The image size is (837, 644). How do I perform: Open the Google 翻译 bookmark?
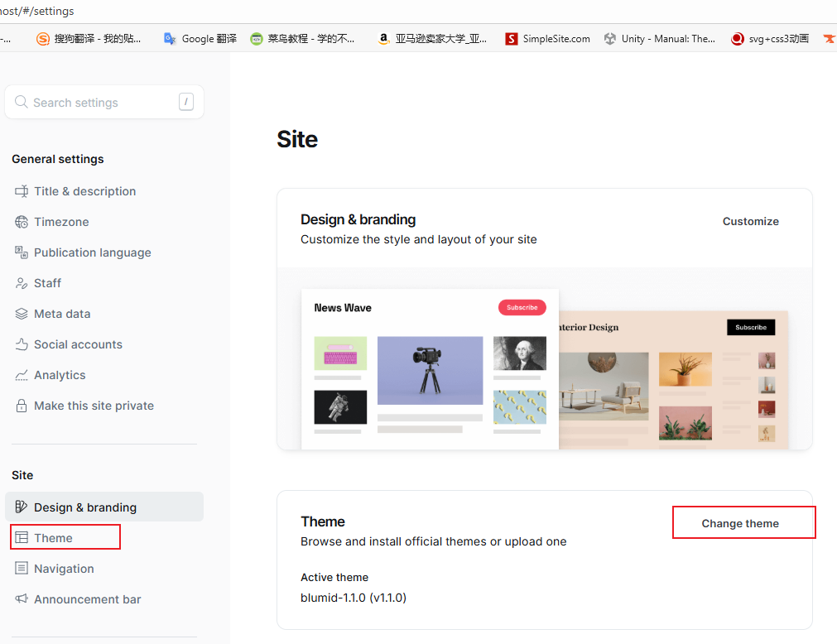click(200, 38)
